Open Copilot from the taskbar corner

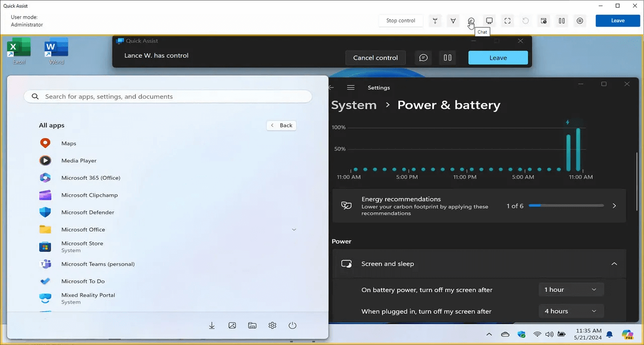[627, 334]
